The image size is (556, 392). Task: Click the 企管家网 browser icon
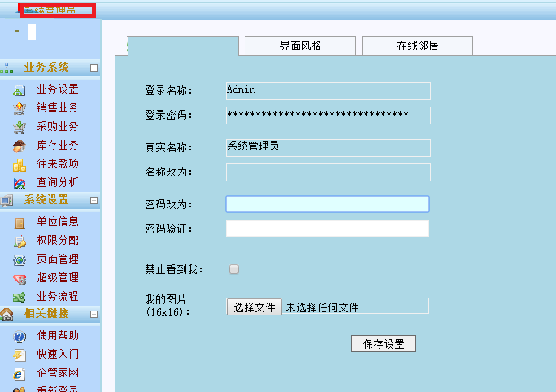[19, 374]
